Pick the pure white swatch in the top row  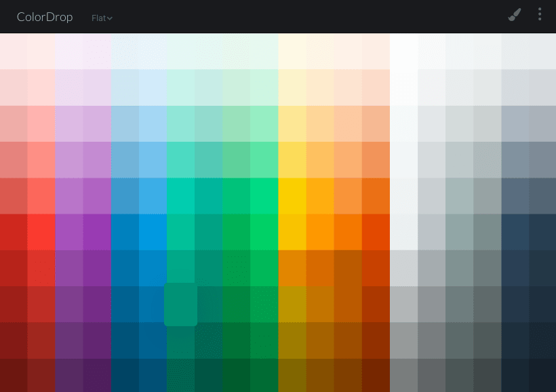pos(403,51)
